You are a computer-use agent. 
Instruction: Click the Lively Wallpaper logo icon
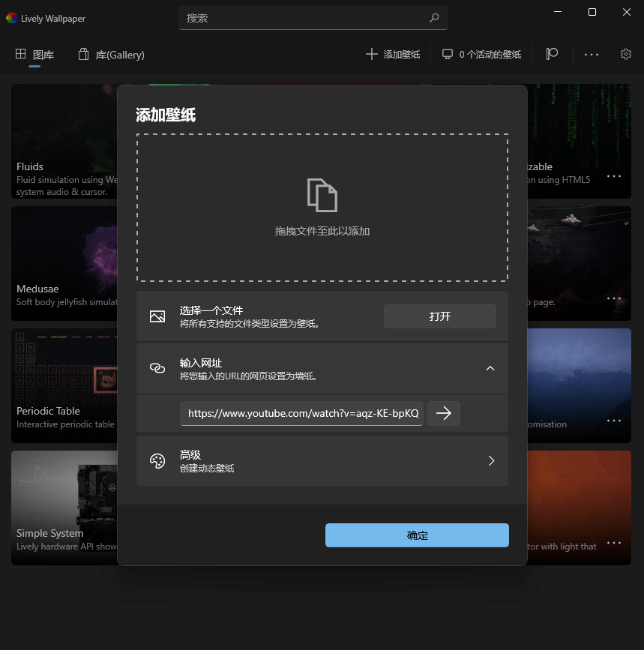12,18
